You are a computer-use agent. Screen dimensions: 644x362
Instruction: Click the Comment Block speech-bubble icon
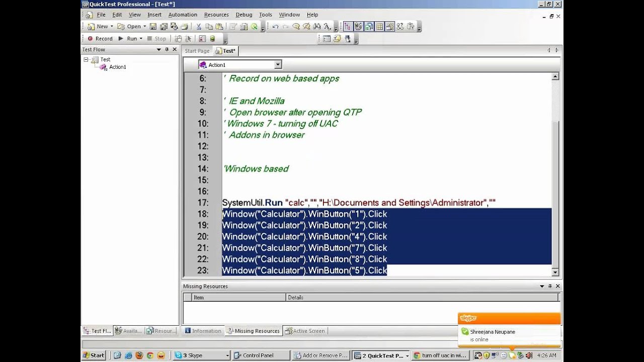[x=296, y=26]
